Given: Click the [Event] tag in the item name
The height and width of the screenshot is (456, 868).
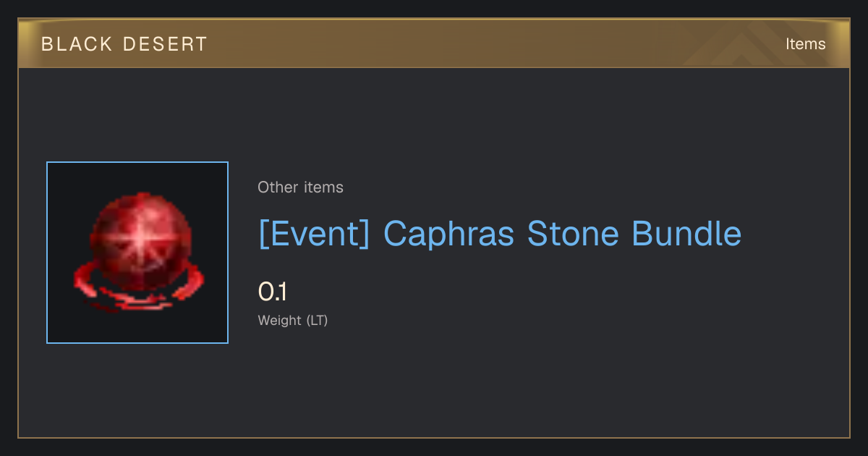Looking at the screenshot, I should coord(315,235).
